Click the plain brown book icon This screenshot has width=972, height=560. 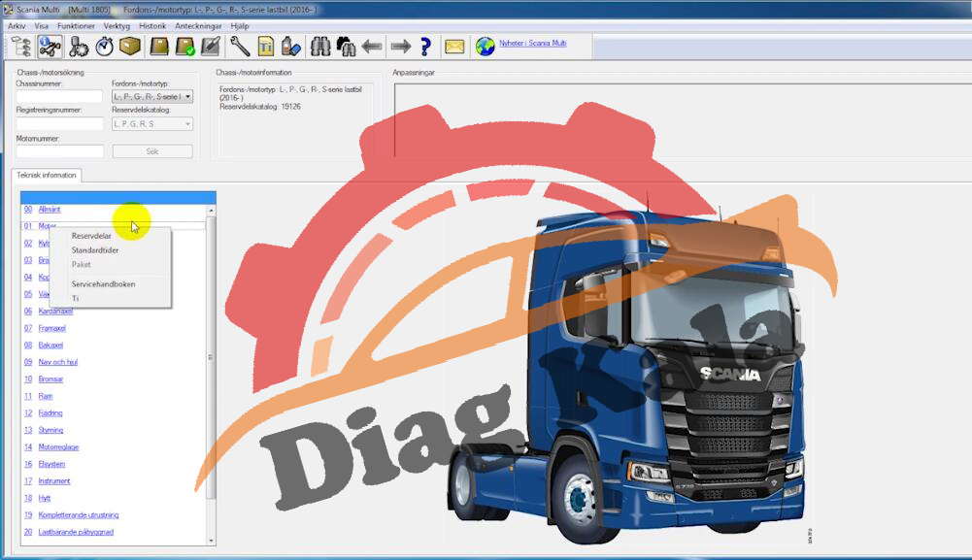159,47
